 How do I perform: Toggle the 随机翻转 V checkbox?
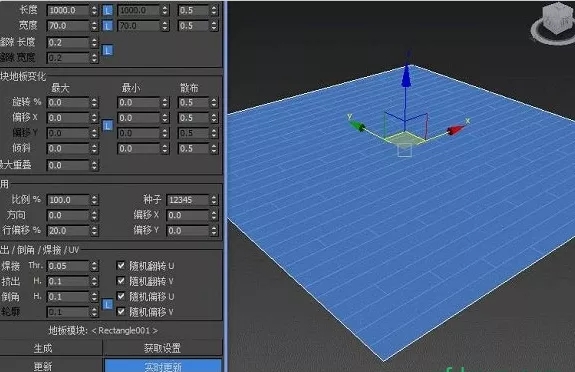point(121,281)
